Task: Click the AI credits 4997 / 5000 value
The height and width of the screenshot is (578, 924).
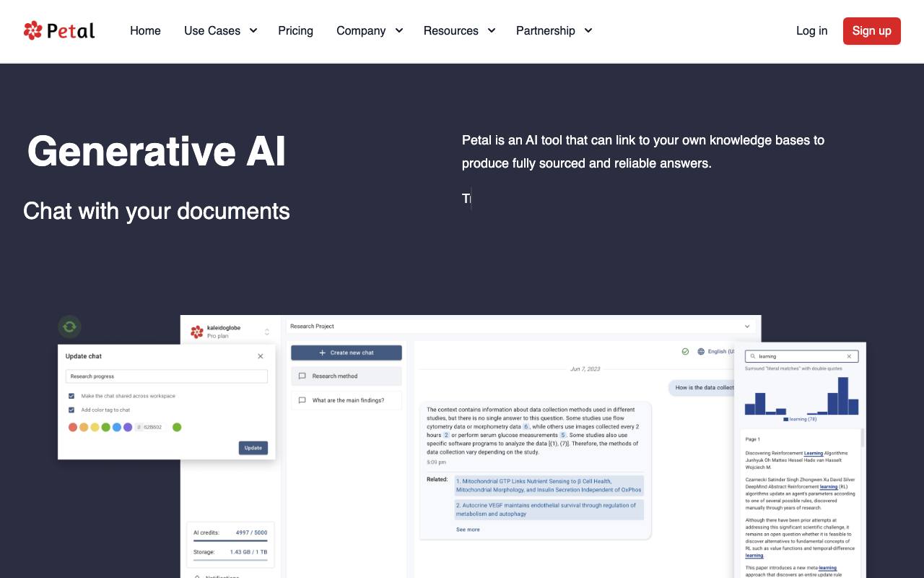Action: pyautogui.click(x=251, y=532)
